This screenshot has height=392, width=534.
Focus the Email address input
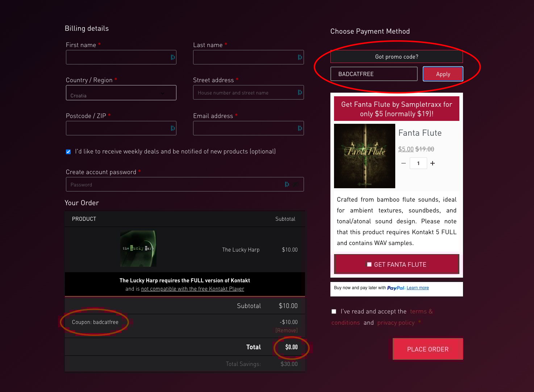click(x=249, y=128)
